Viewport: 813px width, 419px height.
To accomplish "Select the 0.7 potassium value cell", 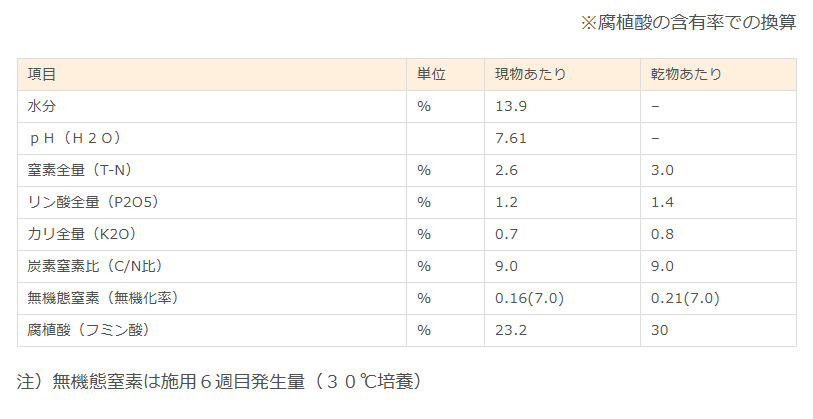I will [x=506, y=234].
